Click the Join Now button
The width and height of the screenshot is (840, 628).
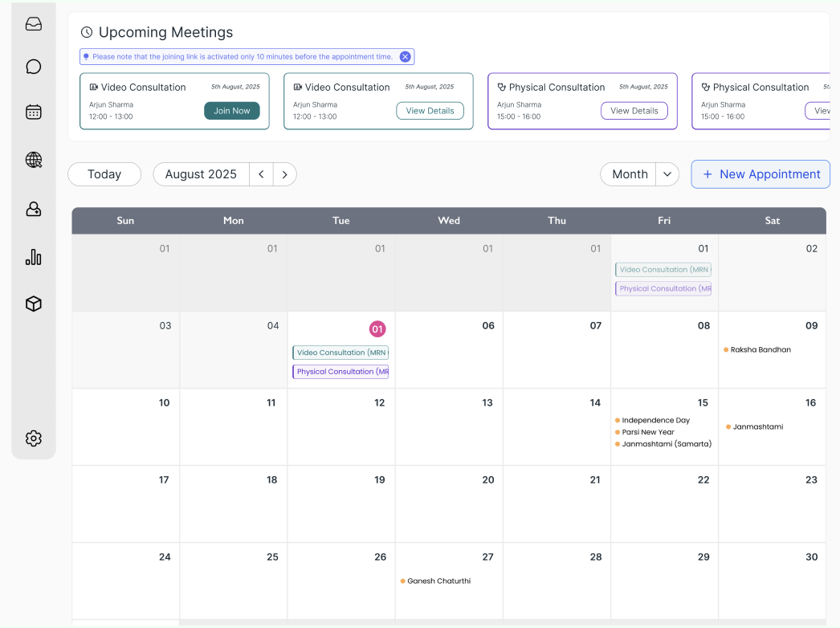231,111
